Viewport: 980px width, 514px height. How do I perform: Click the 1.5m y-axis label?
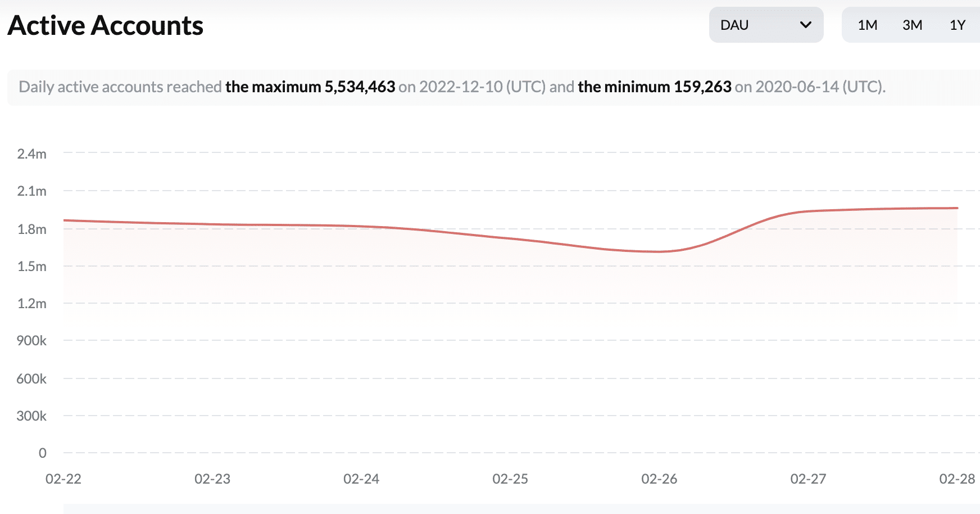tap(32, 266)
